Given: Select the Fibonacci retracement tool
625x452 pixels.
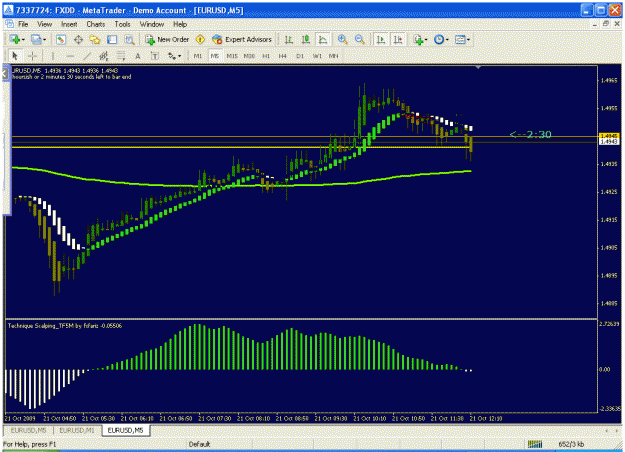Looking at the screenshot, I should tap(121, 56).
